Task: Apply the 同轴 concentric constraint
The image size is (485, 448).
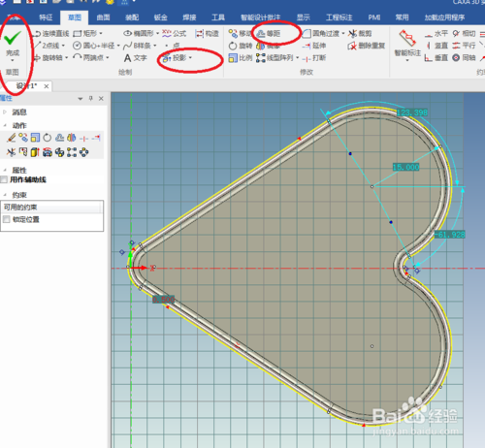Action: click(x=464, y=58)
